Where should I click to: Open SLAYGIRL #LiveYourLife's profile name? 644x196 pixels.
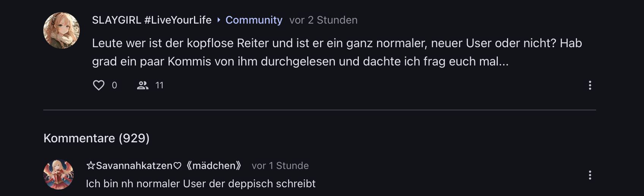point(152,20)
